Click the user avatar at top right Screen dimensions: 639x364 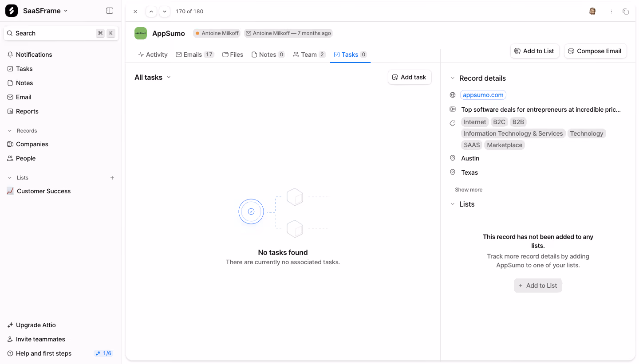(592, 12)
